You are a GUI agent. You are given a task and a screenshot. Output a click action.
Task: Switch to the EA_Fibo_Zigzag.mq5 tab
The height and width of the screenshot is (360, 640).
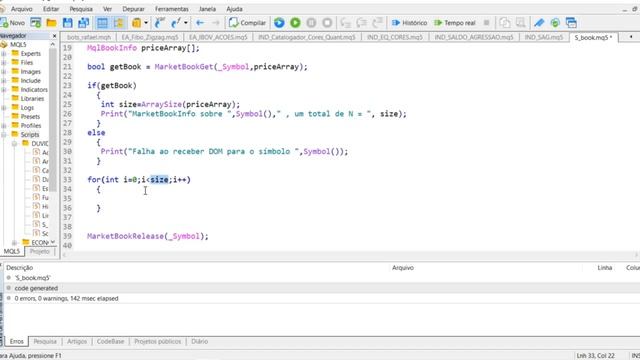click(x=150, y=37)
